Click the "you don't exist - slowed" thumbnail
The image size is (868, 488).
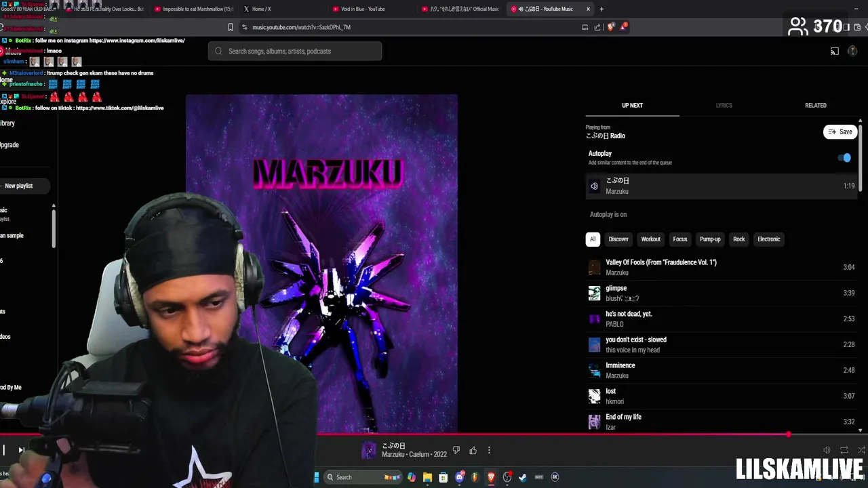[594, 344]
